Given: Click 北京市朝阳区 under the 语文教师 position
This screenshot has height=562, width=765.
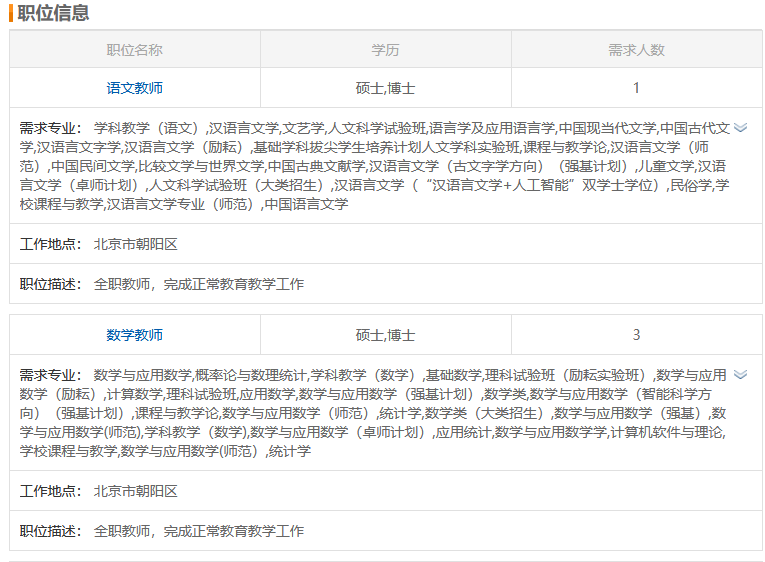Looking at the screenshot, I should (x=135, y=244).
